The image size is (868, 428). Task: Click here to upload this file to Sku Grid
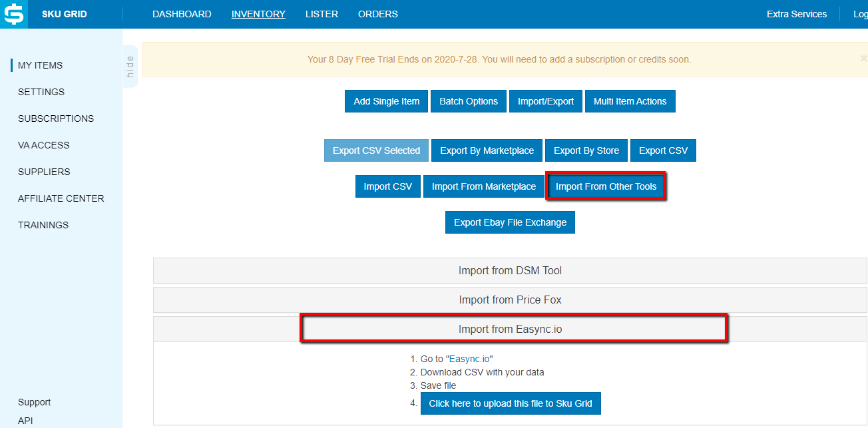point(511,403)
